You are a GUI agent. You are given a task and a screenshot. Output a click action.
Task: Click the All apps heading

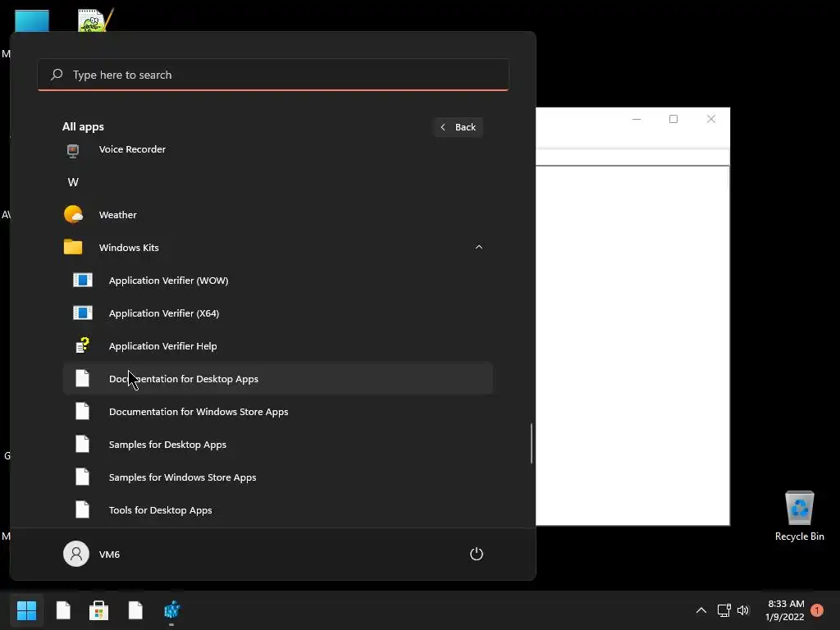coord(83,126)
